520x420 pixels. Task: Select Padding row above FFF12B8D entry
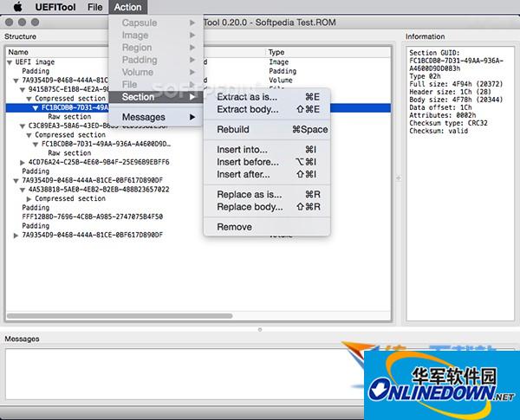click(36, 208)
